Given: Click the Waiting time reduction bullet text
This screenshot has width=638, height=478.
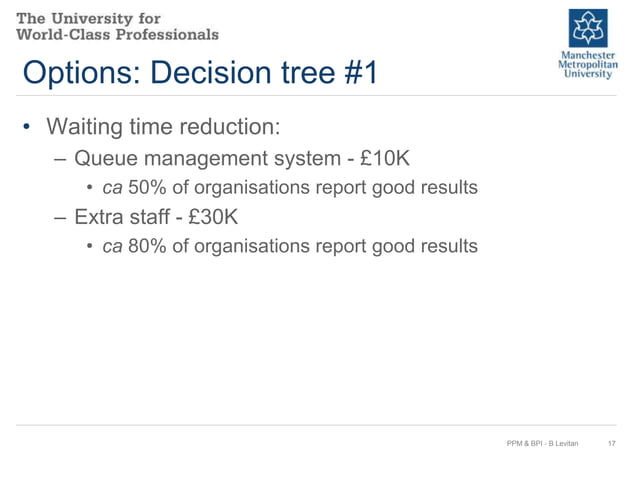Looking at the screenshot, I should coord(163,127).
